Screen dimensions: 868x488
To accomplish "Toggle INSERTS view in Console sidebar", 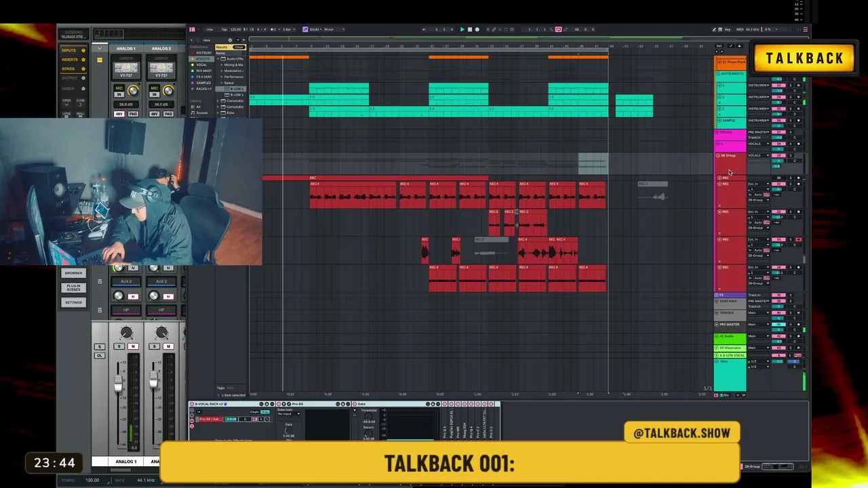I will (x=74, y=60).
